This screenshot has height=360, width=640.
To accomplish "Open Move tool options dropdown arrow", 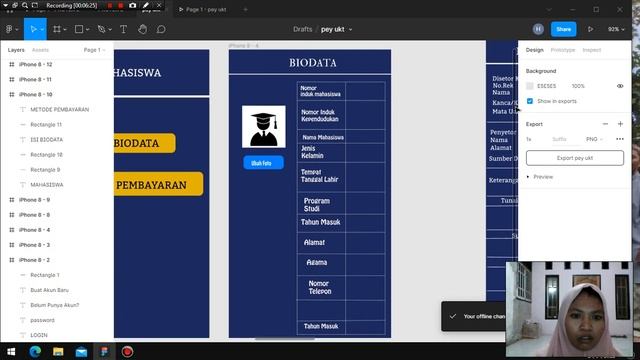I will tap(42, 29).
